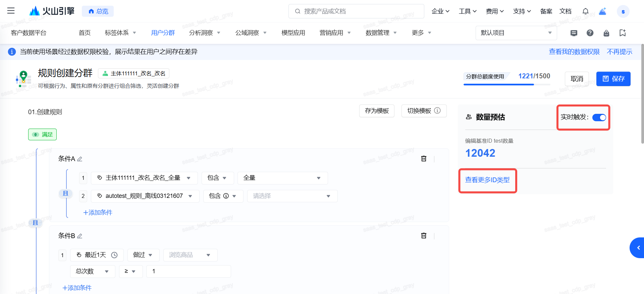Open the 公域洞察 menu
The width and height of the screenshot is (644, 294).
(x=251, y=33)
